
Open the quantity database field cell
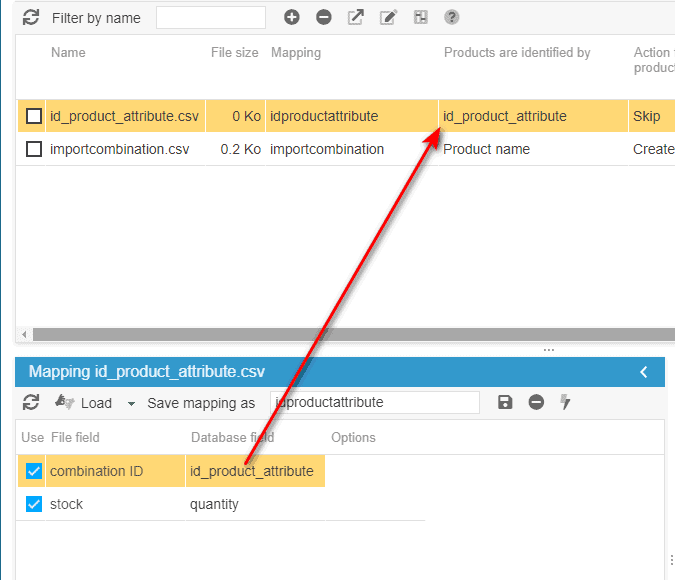click(254, 504)
